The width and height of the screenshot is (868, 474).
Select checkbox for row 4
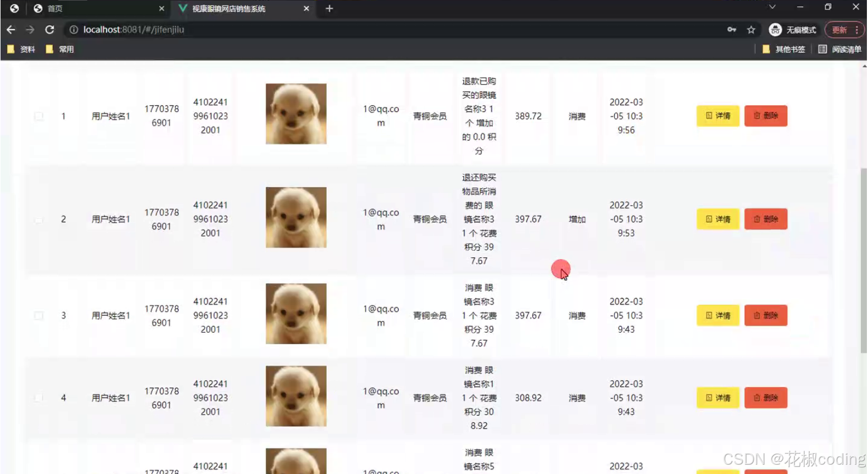pyautogui.click(x=39, y=398)
